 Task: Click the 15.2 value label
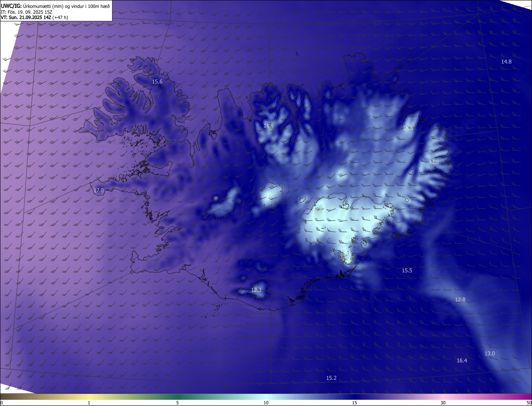(331, 378)
